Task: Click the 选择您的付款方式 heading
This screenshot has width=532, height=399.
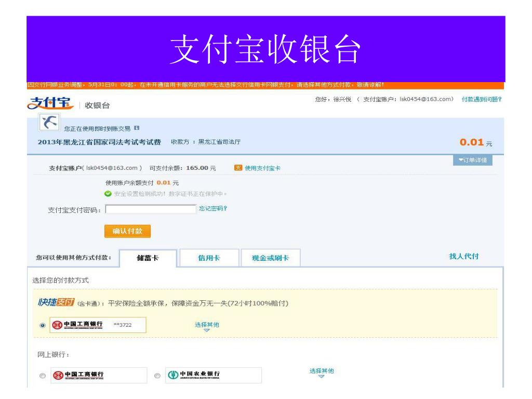Action: click(x=60, y=280)
